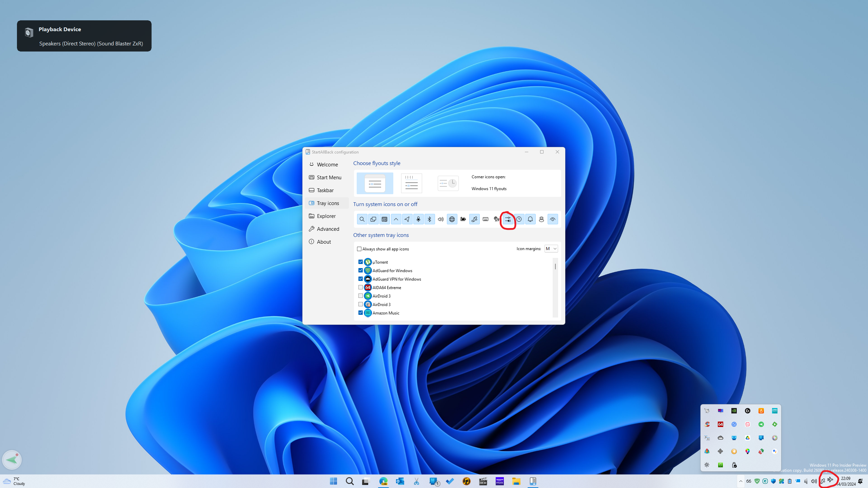868x488 pixels.
Task: Toggle the network globe system icon
Action: pyautogui.click(x=452, y=219)
